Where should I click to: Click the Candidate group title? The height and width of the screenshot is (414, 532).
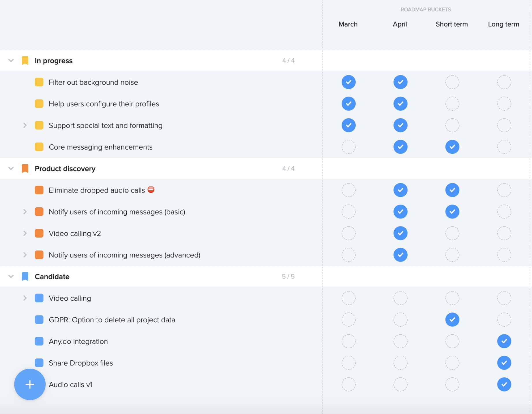(52, 277)
